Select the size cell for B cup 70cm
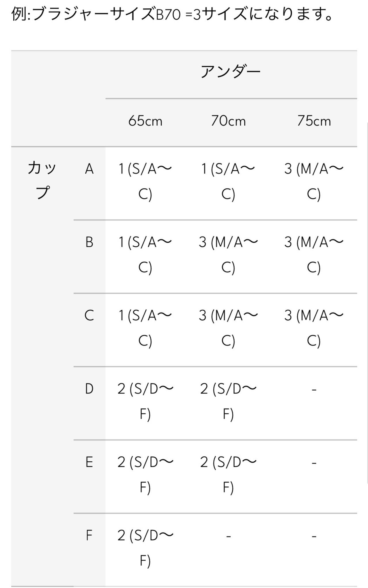Screen dimensions: 368x588 pos(228,255)
